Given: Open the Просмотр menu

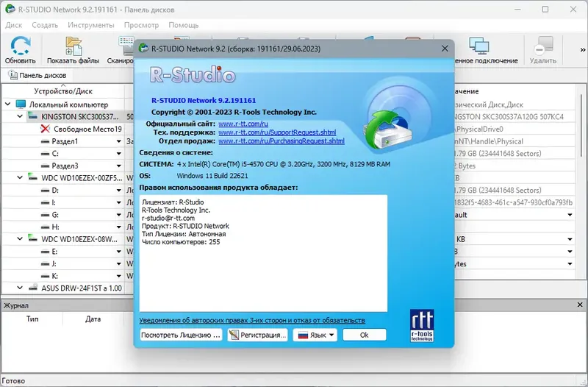Looking at the screenshot, I should pyautogui.click(x=141, y=25).
